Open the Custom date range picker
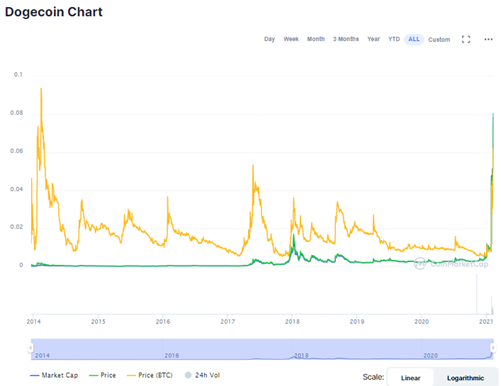The width and height of the screenshot is (501, 386). pos(439,40)
